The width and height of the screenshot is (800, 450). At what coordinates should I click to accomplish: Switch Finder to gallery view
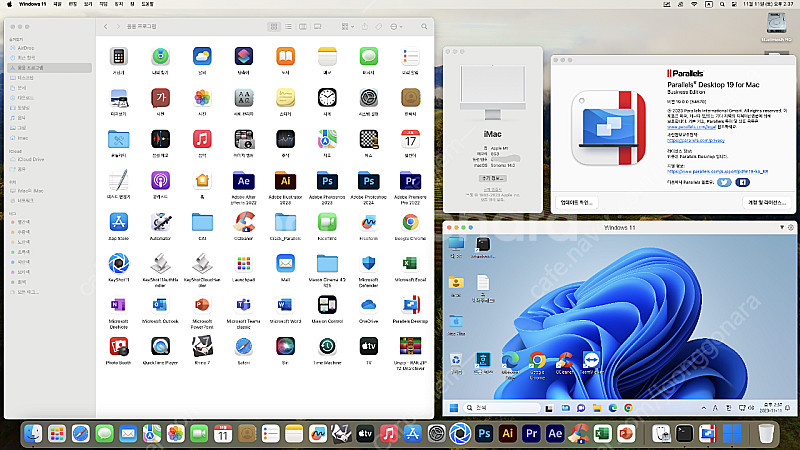point(317,27)
